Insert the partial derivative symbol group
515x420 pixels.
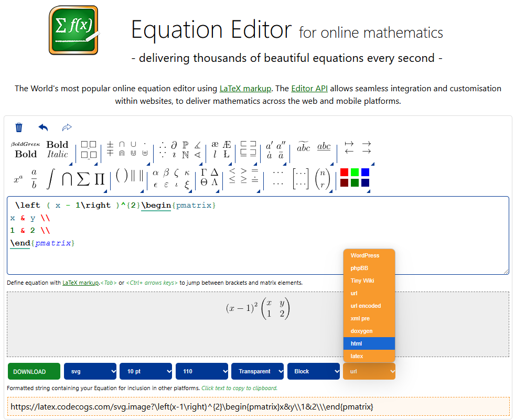tap(174, 145)
